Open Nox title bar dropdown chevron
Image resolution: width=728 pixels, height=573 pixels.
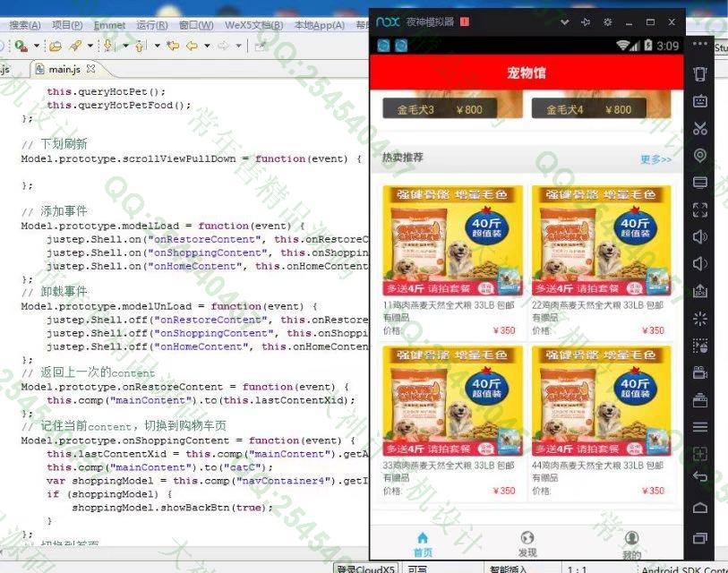click(x=564, y=21)
